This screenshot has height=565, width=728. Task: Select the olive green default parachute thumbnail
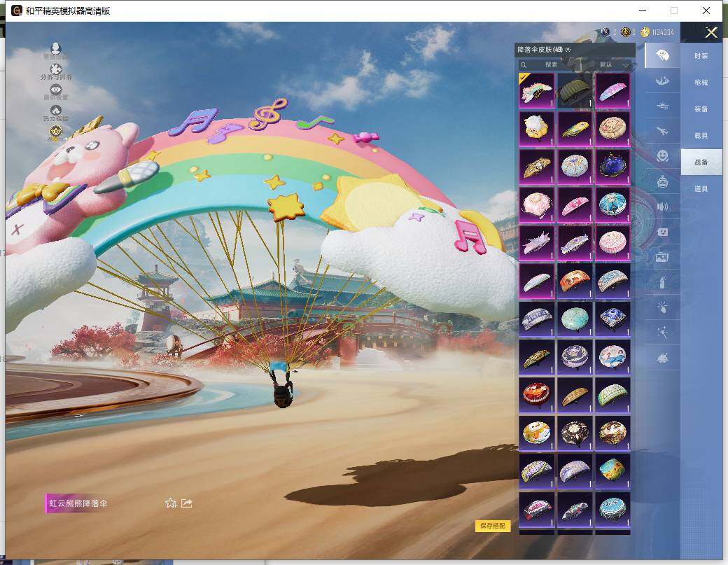tap(575, 91)
